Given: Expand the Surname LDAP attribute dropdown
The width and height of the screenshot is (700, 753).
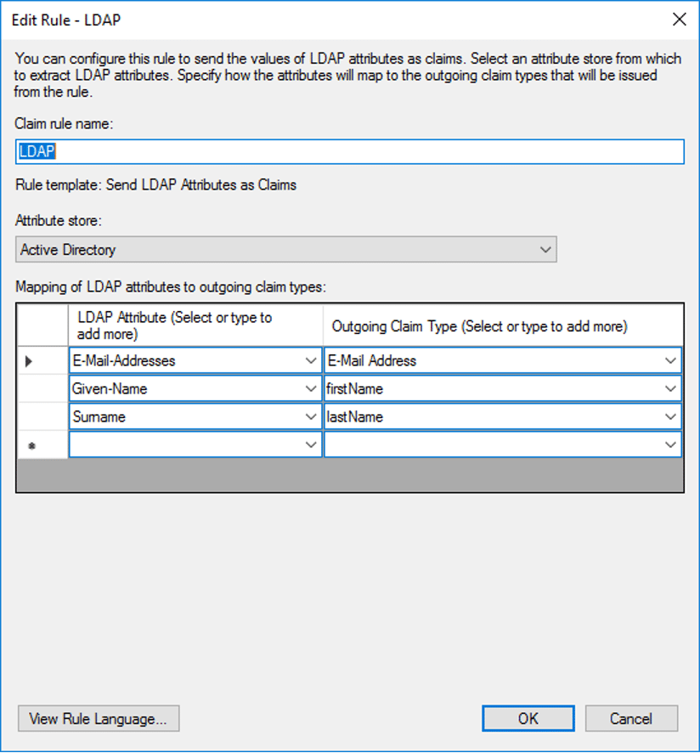Looking at the screenshot, I should 310,417.
